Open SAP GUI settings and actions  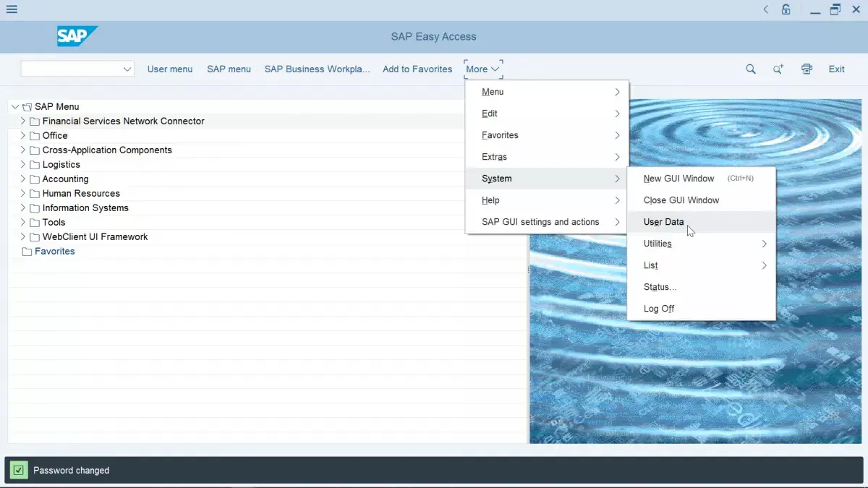point(547,222)
